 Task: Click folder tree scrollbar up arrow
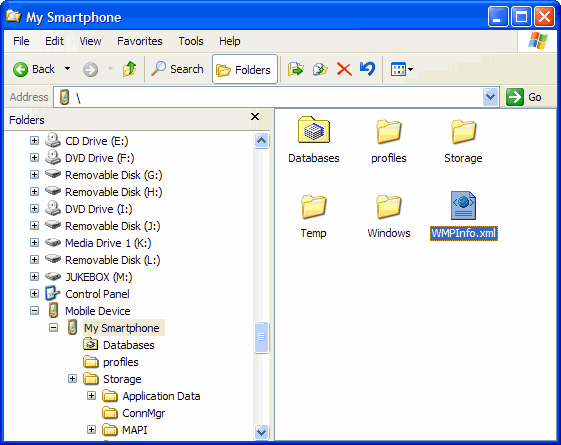click(x=262, y=140)
